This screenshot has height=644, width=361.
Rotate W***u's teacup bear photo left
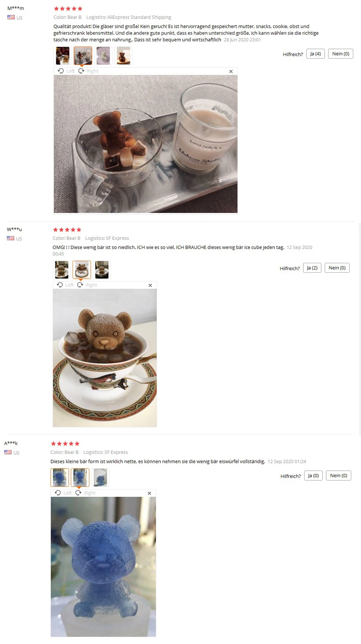pyautogui.click(x=65, y=285)
